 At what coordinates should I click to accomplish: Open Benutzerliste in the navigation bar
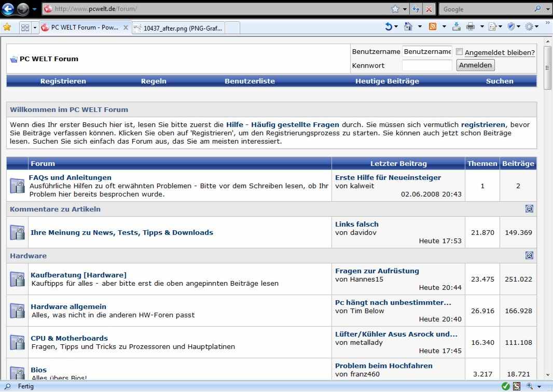(250, 81)
